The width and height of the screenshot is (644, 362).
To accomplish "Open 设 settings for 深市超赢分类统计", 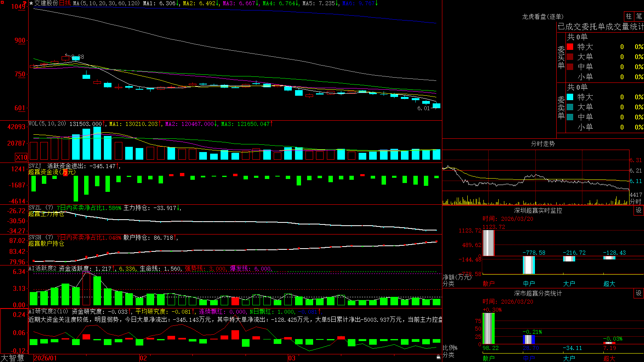I will click(x=639, y=293).
